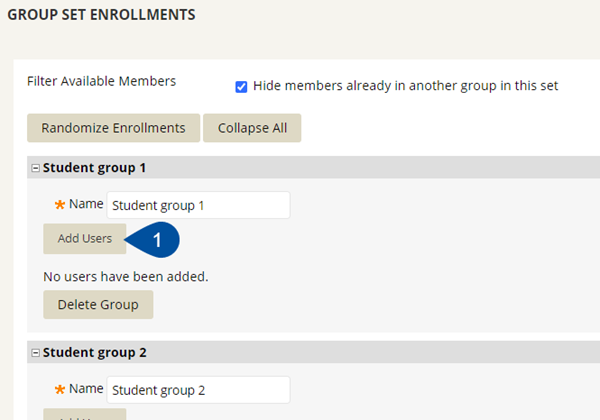The width and height of the screenshot is (600, 420).
Task: Click the Filter Available Members label
Action: [x=101, y=81]
